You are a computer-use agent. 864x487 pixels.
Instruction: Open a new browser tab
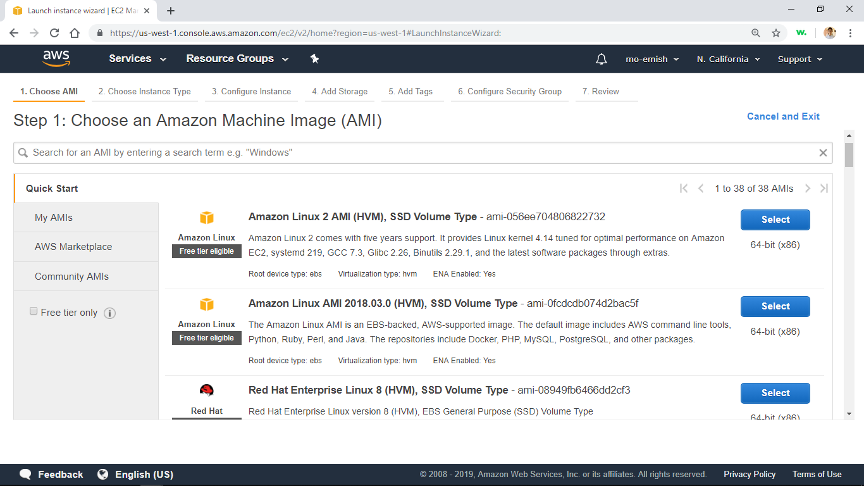(x=170, y=10)
